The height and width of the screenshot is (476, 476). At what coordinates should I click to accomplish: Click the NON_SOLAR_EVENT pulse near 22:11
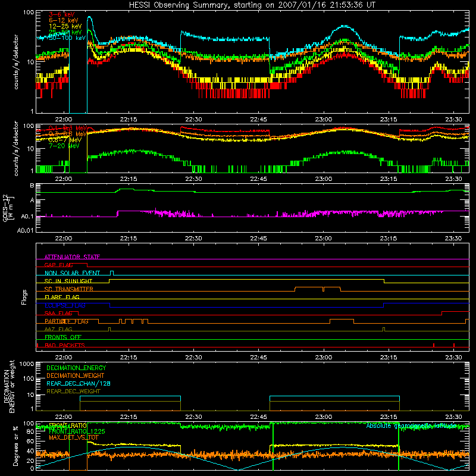click(112, 273)
